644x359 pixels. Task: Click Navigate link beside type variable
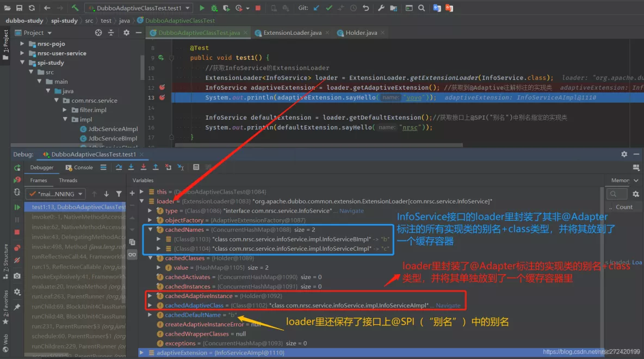tap(351, 211)
